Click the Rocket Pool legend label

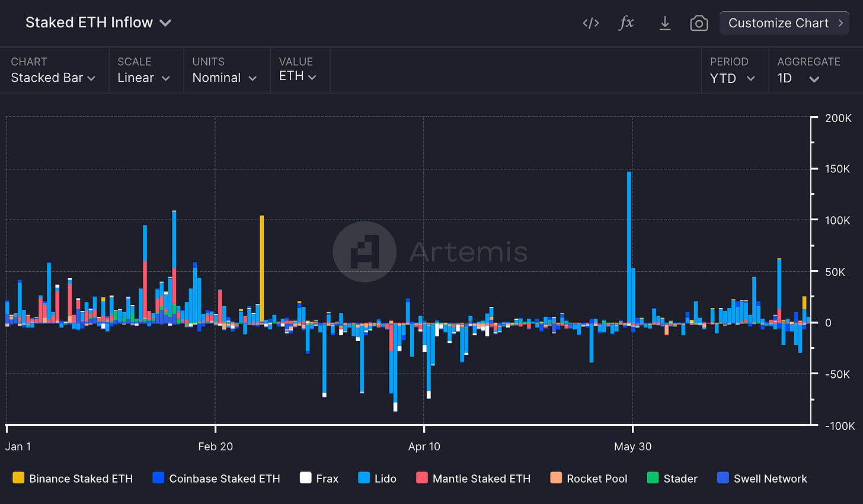point(597,479)
